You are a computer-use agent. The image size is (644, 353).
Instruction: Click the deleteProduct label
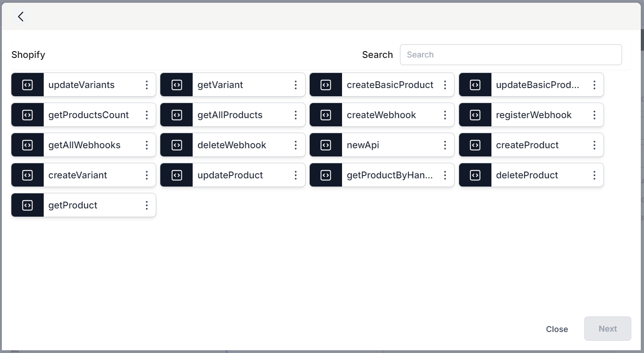[x=527, y=175]
